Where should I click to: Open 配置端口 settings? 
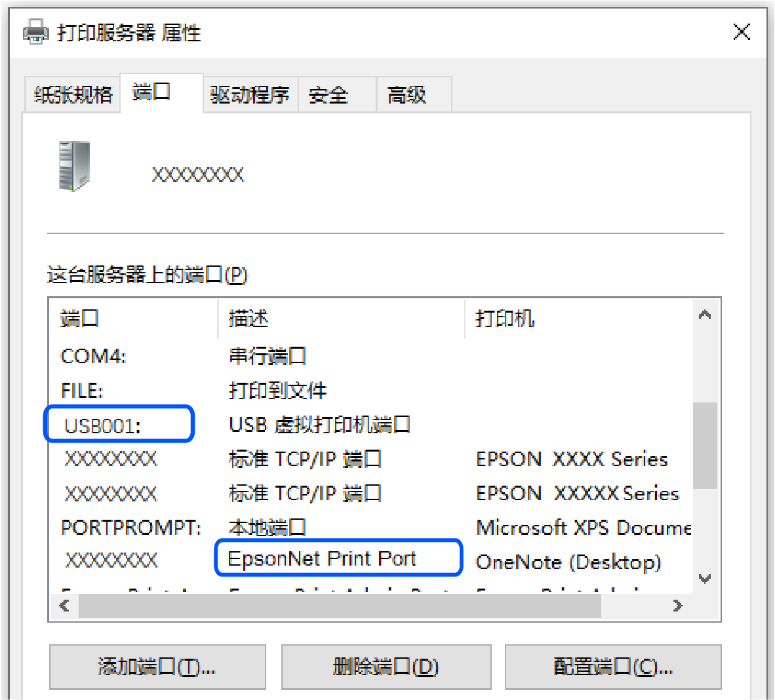point(612,667)
